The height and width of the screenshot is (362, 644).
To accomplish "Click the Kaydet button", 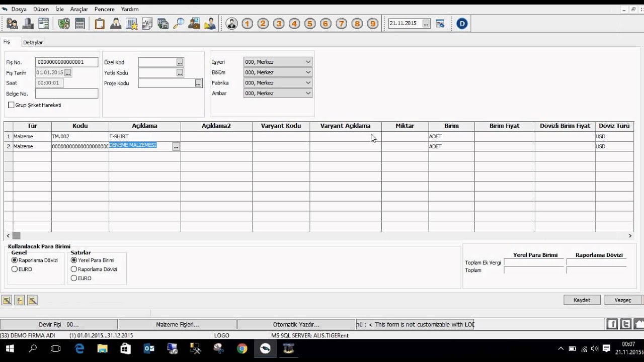I will pos(582,300).
